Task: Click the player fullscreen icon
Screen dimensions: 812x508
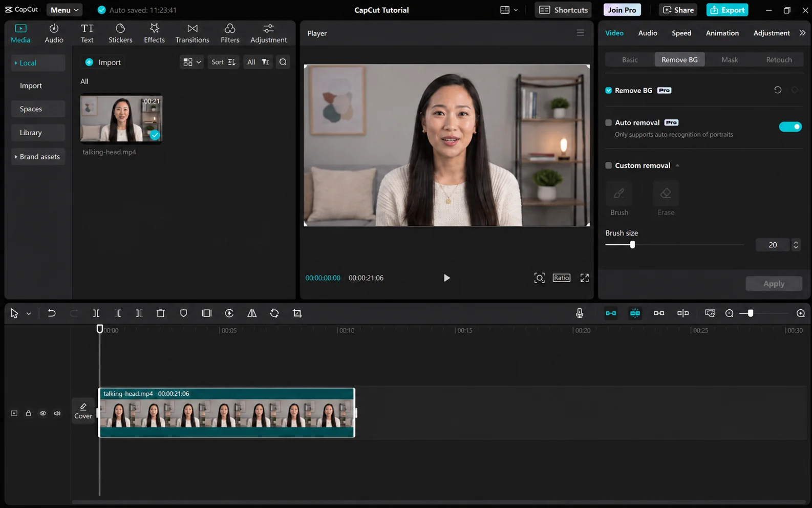Action: (x=585, y=278)
